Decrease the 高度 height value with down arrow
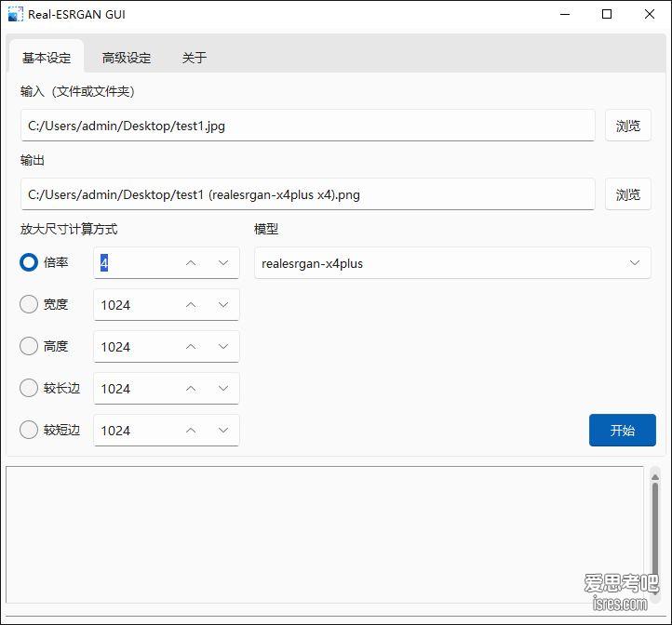 coord(223,347)
